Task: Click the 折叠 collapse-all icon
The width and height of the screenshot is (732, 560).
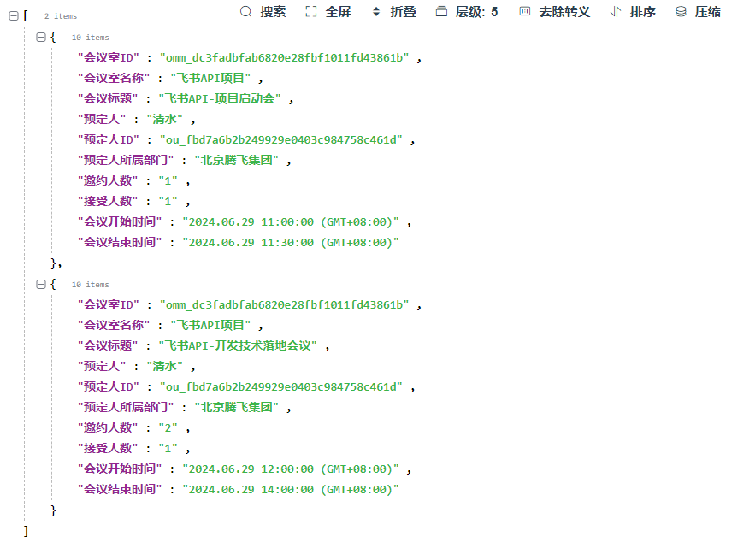Action: pyautogui.click(x=376, y=12)
